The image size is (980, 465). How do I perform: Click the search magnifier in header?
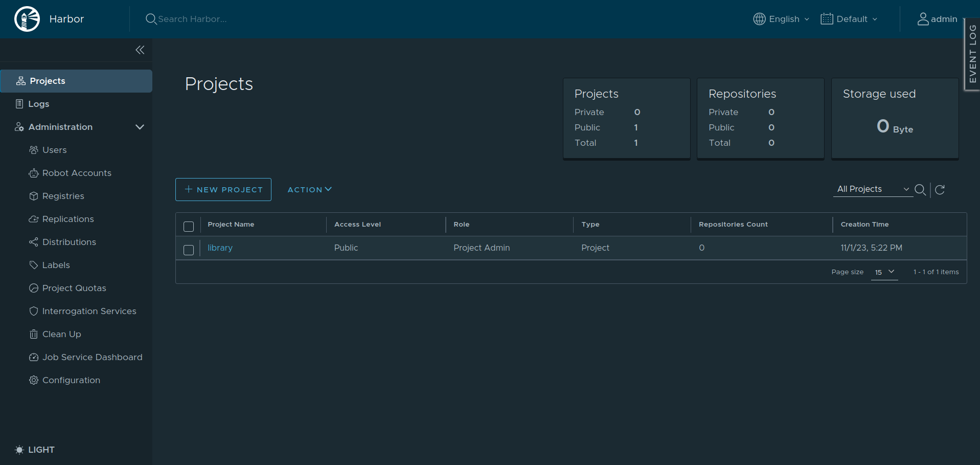(151, 19)
